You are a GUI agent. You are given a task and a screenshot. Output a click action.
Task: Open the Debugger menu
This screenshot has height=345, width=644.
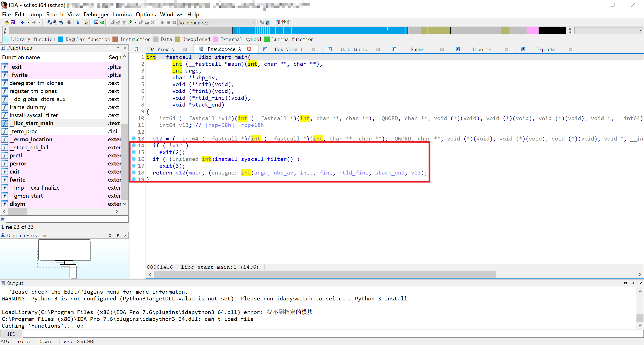tap(96, 14)
